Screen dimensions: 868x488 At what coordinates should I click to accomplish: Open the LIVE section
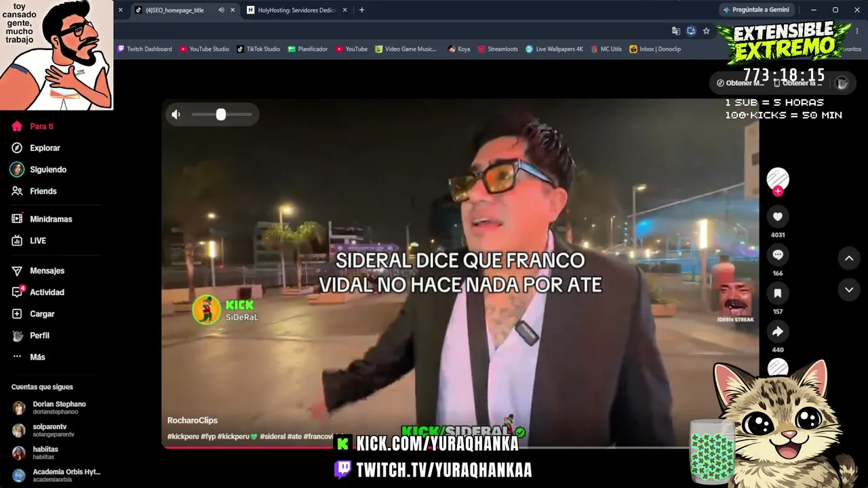tap(28, 241)
